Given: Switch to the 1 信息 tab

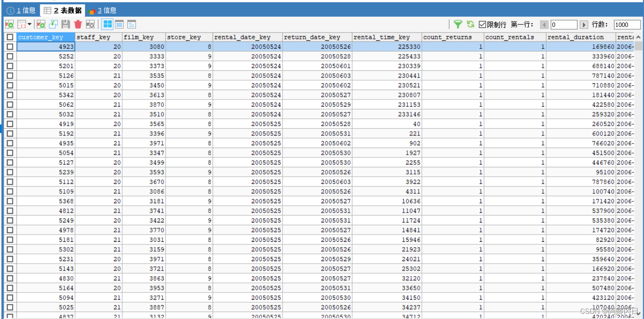Looking at the screenshot, I should [21, 10].
